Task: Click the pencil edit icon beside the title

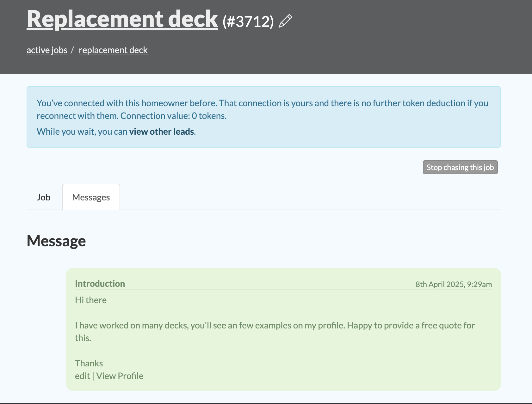Action: coord(285,21)
